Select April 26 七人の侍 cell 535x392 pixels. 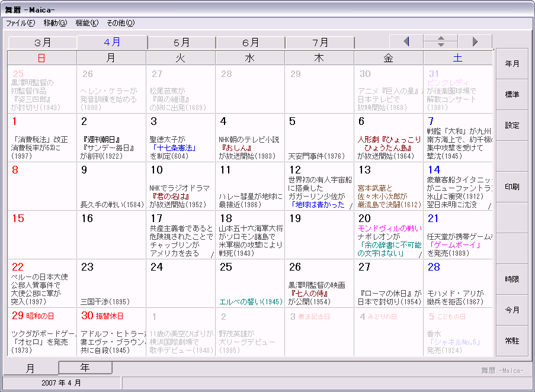point(319,283)
